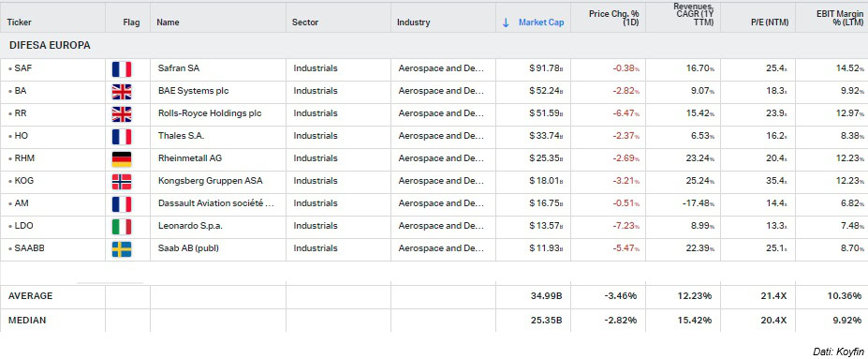
Task: Sort table by Ticker column header
Action: pyautogui.click(x=20, y=22)
